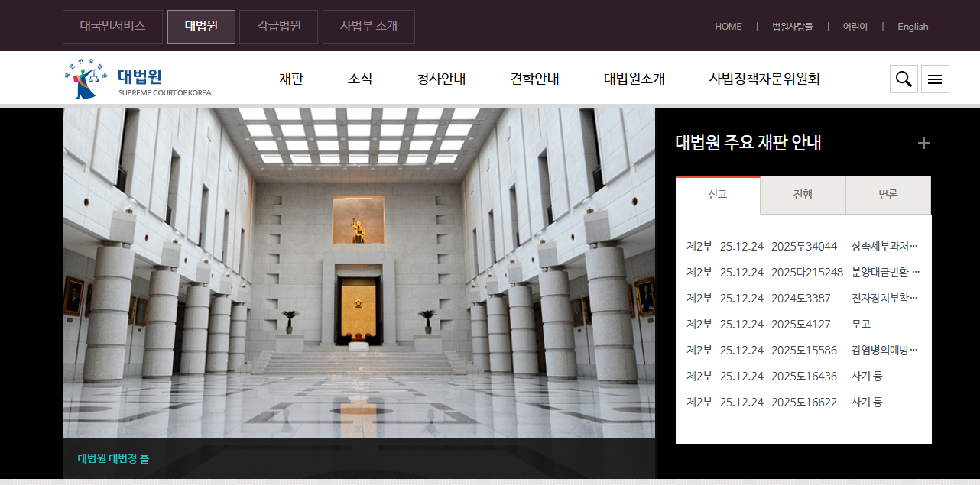This screenshot has height=485, width=980.
Task: Open the site search with the magnifier icon
Action: point(904,79)
